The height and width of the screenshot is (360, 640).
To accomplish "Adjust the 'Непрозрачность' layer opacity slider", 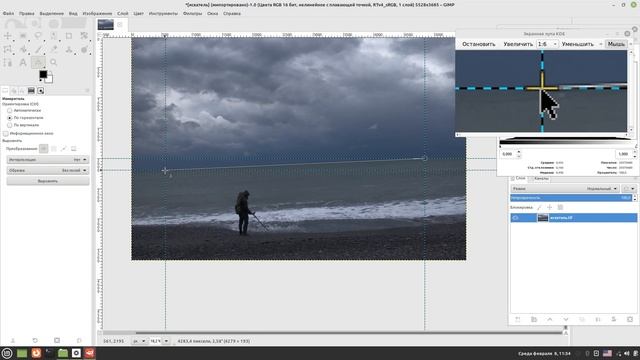I will click(571, 198).
